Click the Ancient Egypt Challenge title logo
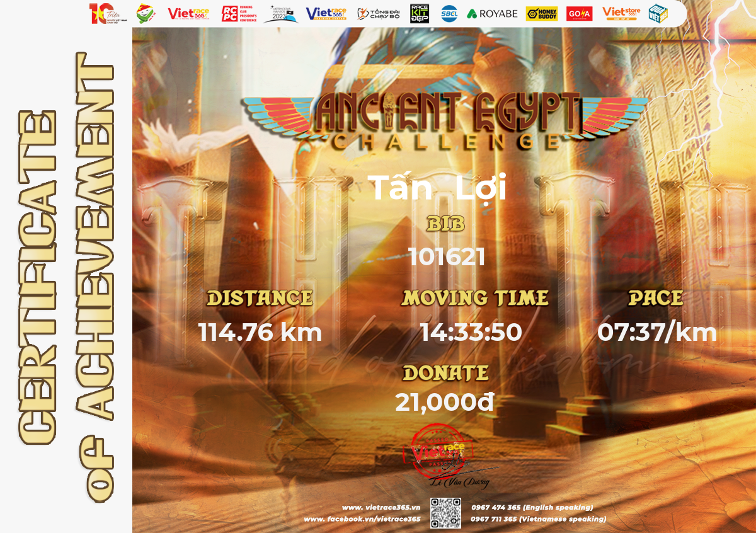This screenshot has width=756, height=533. point(444,122)
